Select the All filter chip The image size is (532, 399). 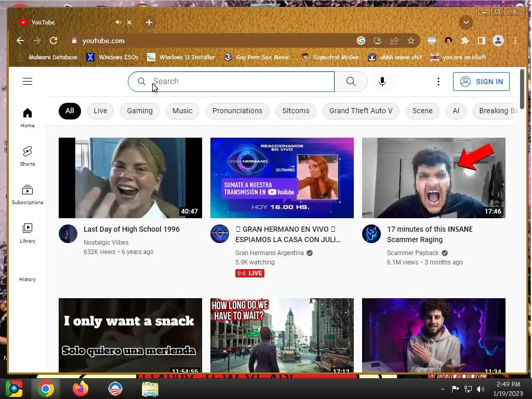[x=70, y=111]
